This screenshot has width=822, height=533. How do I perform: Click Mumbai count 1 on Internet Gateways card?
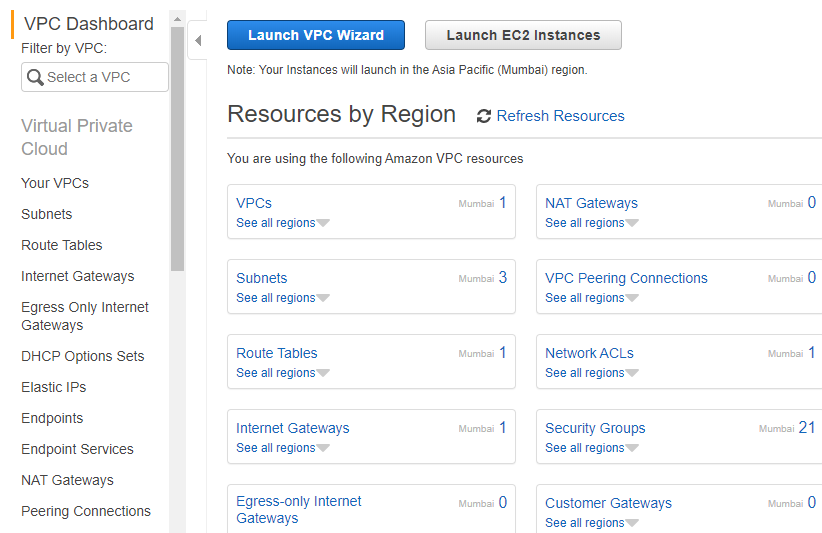coord(503,427)
